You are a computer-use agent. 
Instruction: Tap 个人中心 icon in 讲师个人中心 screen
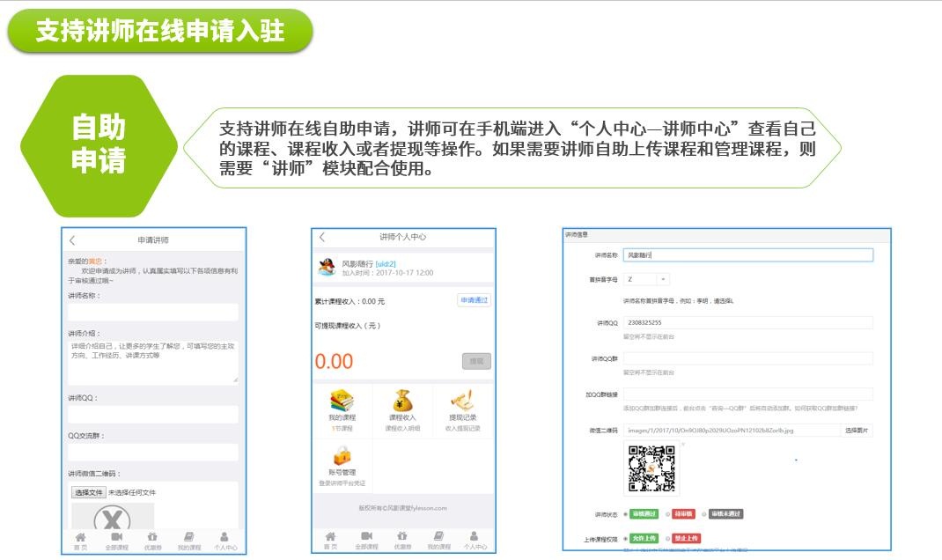pos(474,540)
